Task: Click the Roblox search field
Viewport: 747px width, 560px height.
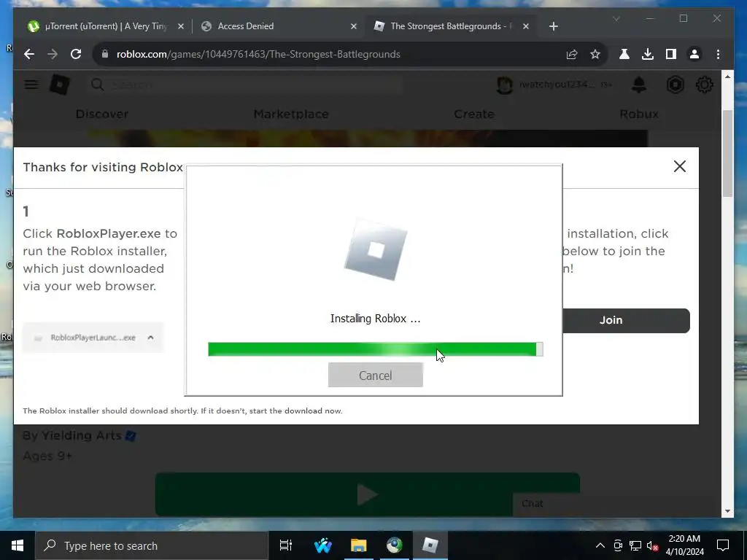Action: click(245, 85)
